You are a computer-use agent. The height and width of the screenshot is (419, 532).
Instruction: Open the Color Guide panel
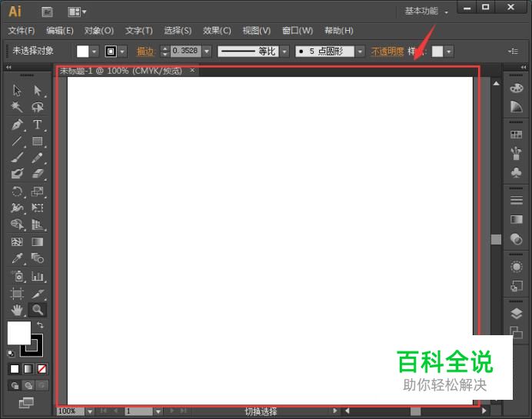[517, 107]
